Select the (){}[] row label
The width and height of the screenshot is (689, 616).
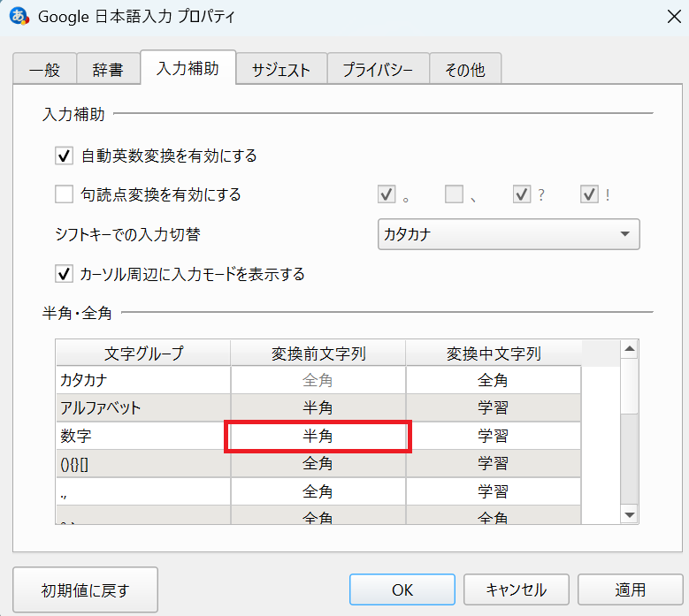coord(143,464)
